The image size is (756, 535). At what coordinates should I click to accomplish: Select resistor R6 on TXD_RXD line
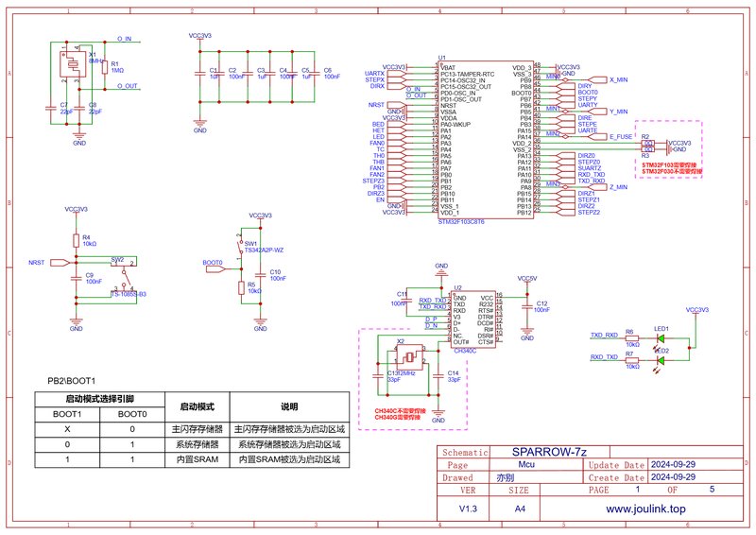(632, 338)
